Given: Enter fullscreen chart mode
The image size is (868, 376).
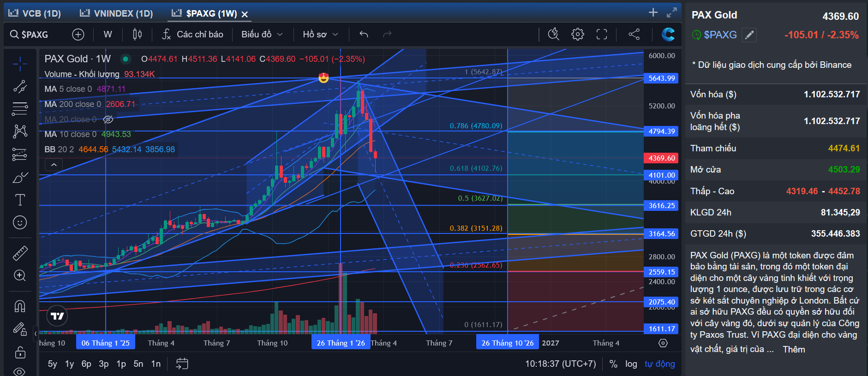Looking at the screenshot, I should tap(602, 34).
